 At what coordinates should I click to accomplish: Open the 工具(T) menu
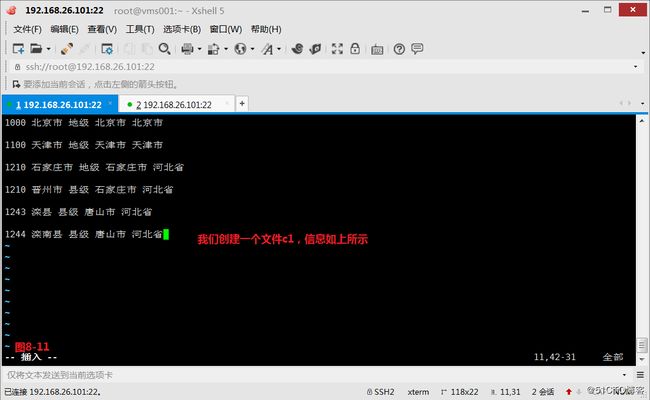[140, 29]
